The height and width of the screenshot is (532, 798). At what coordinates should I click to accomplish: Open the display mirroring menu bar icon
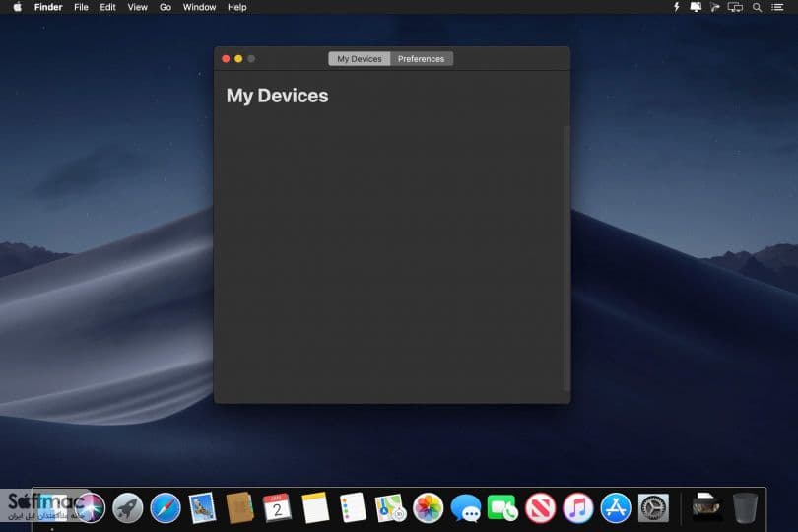[x=735, y=7]
